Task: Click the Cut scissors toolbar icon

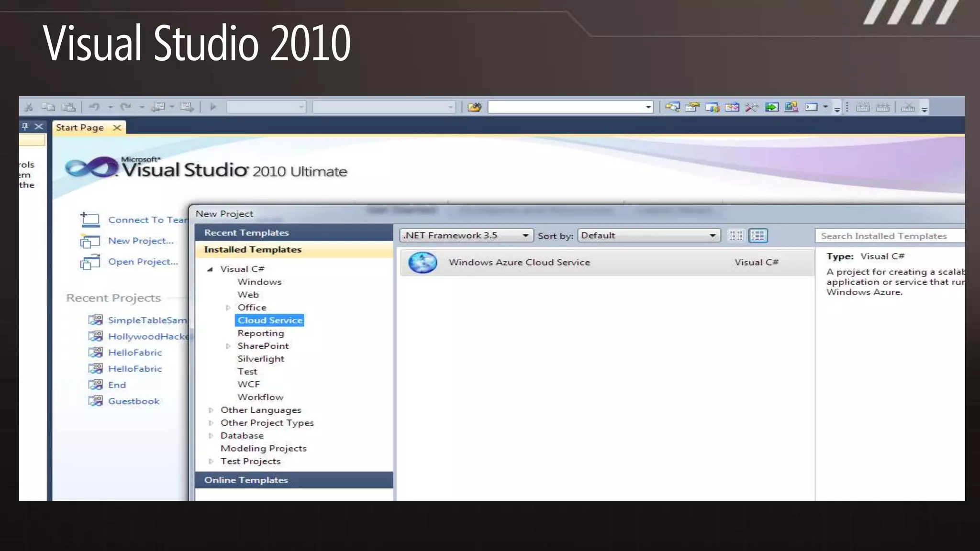Action: (x=29, y=107)
